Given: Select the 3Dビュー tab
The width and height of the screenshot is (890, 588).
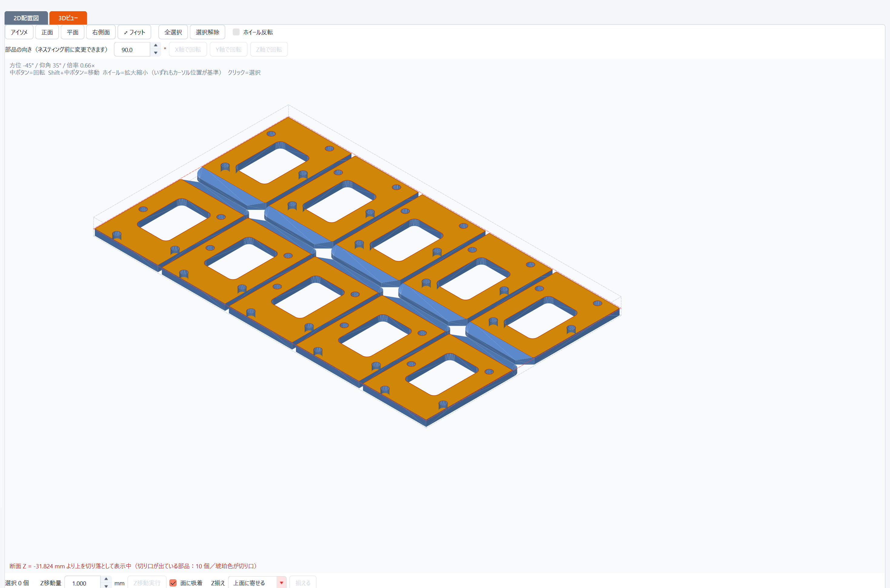Looking at the screenshot, I should 68,18.
